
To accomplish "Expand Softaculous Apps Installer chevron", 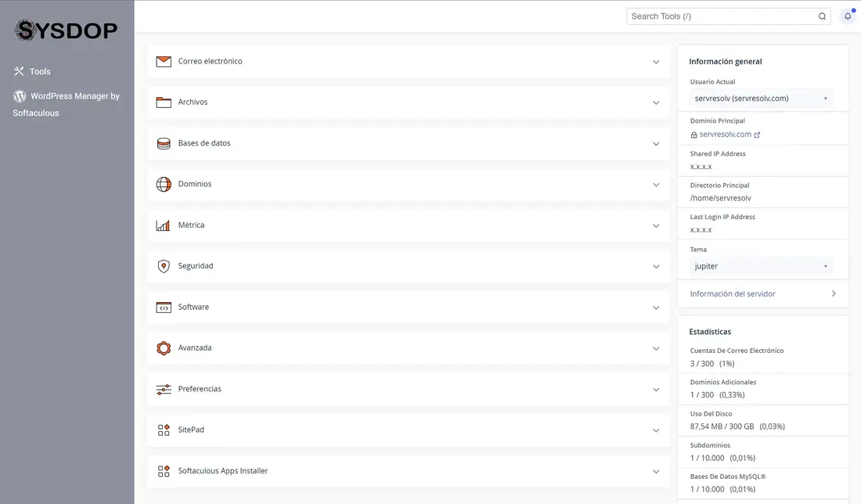I will pyautogui.click(x=656, y=472).
